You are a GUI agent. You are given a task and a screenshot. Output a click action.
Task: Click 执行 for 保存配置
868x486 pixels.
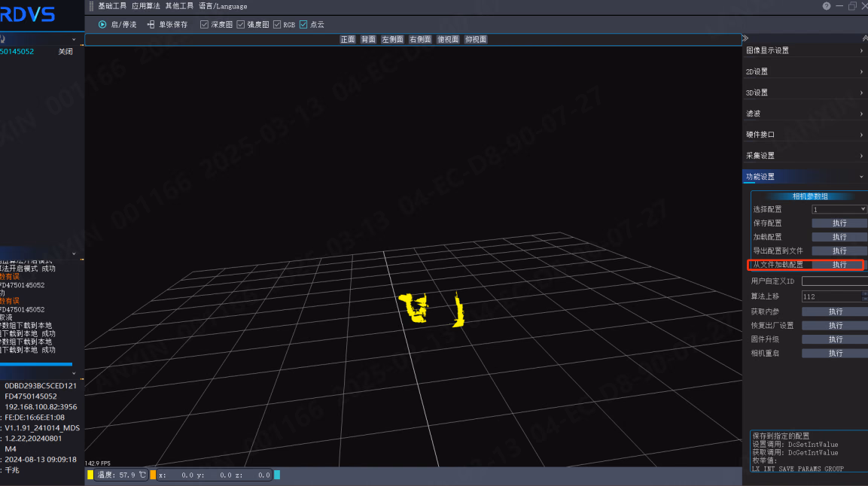click(x=839, y=223)
